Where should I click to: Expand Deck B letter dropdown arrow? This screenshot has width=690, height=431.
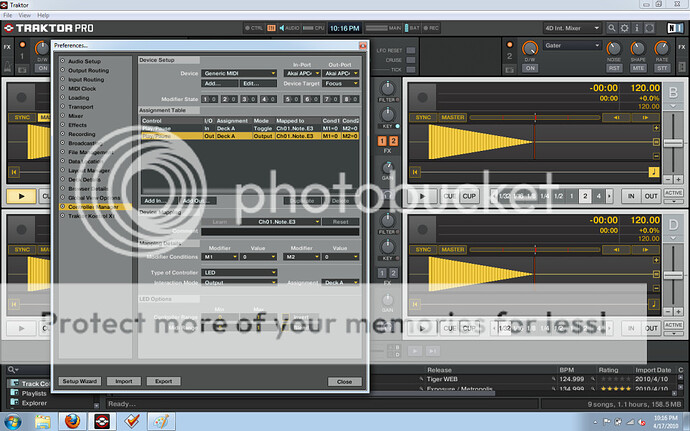coord(673,106)
